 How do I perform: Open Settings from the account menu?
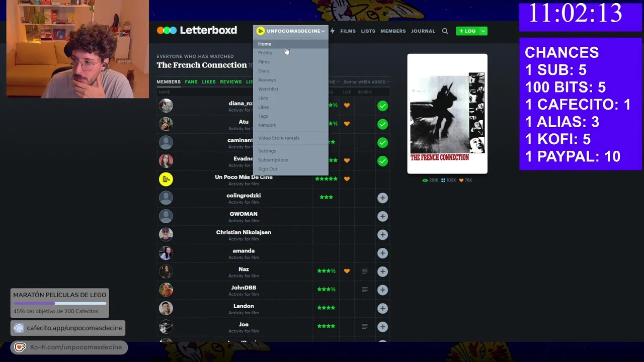tap(267, 151)
